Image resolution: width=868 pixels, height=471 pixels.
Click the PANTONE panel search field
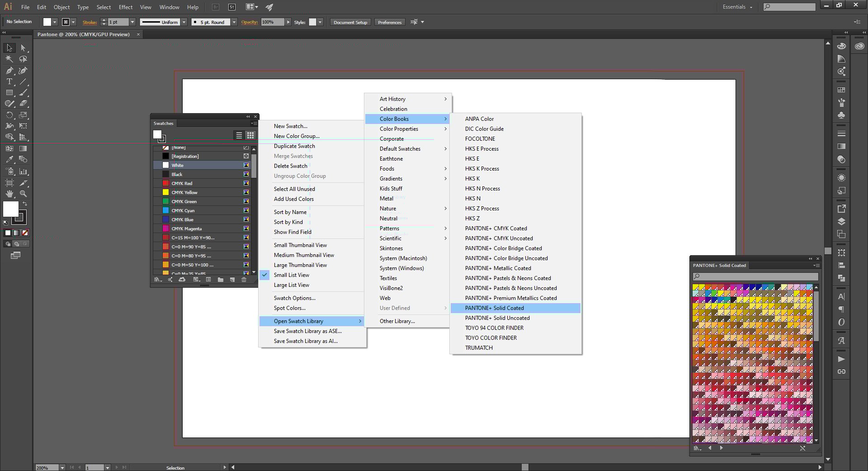click(x=755, y=276)
